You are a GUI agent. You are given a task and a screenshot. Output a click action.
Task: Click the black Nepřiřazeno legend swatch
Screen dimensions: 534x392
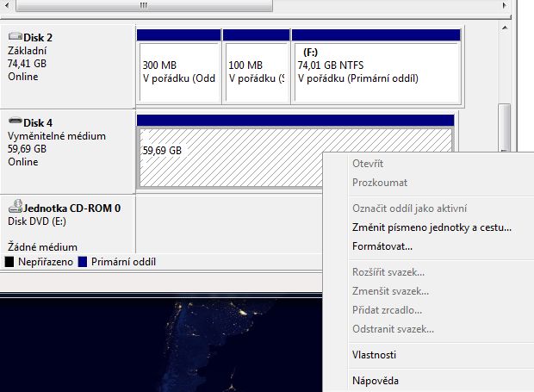click(x=9, y=262)
